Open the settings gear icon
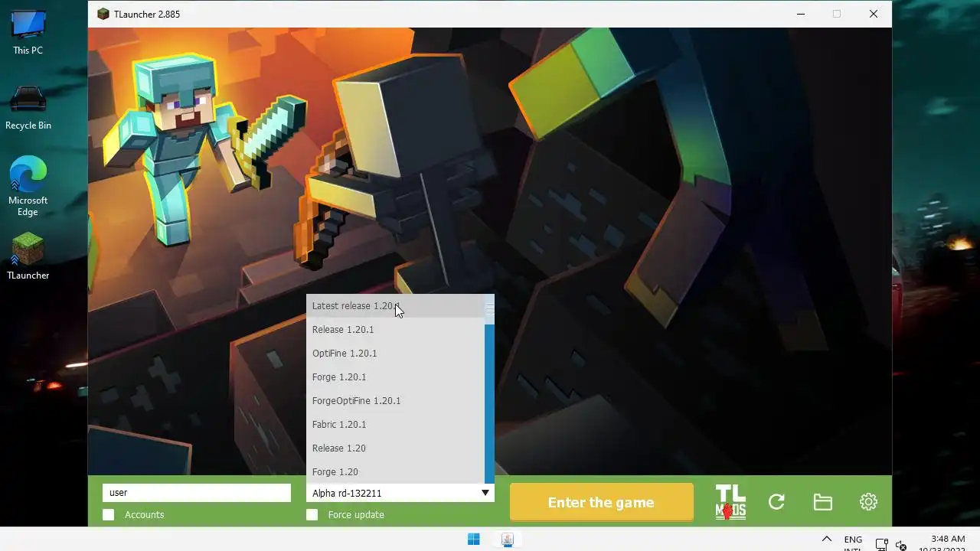Image resolution: width=980 pixels, height=551 pixels. [868, 502]
